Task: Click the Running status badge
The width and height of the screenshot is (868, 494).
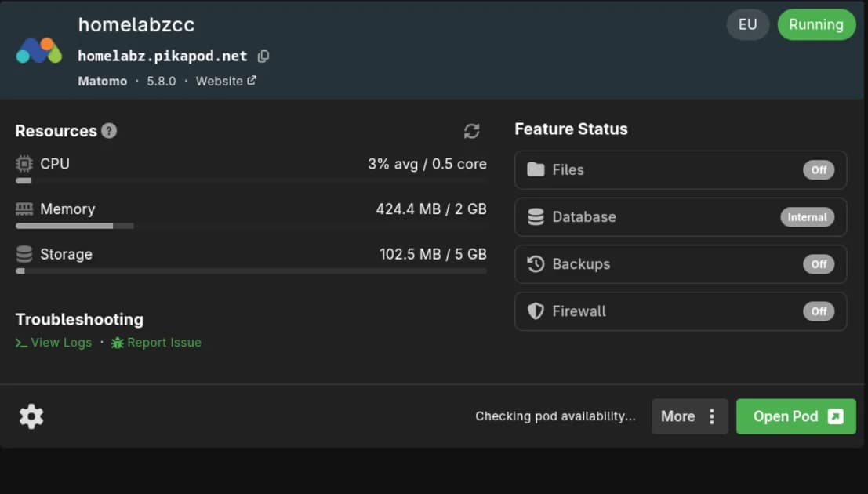Action: 816,24
